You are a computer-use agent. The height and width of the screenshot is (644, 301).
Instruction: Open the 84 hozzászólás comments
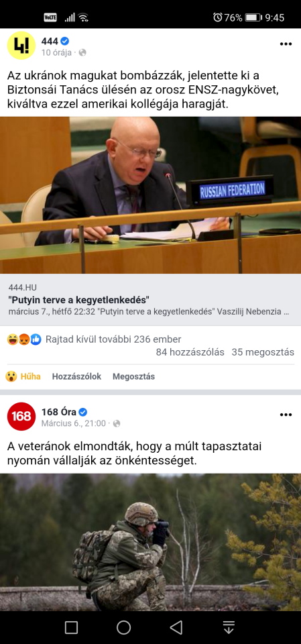click(x=190, y=352)
